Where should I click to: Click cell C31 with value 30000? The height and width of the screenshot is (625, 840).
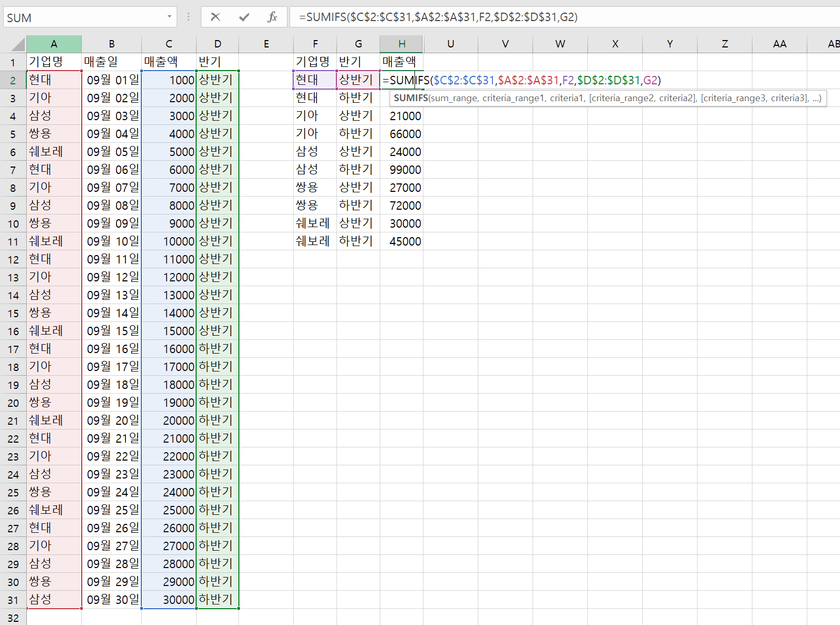pyautogui.click(x=169, y=600)
